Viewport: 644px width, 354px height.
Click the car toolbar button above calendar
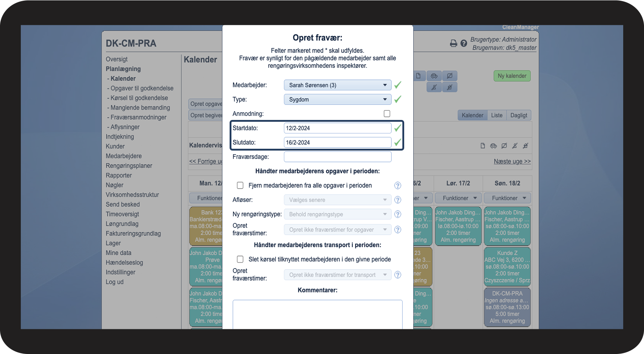click(x=434, y=76)
